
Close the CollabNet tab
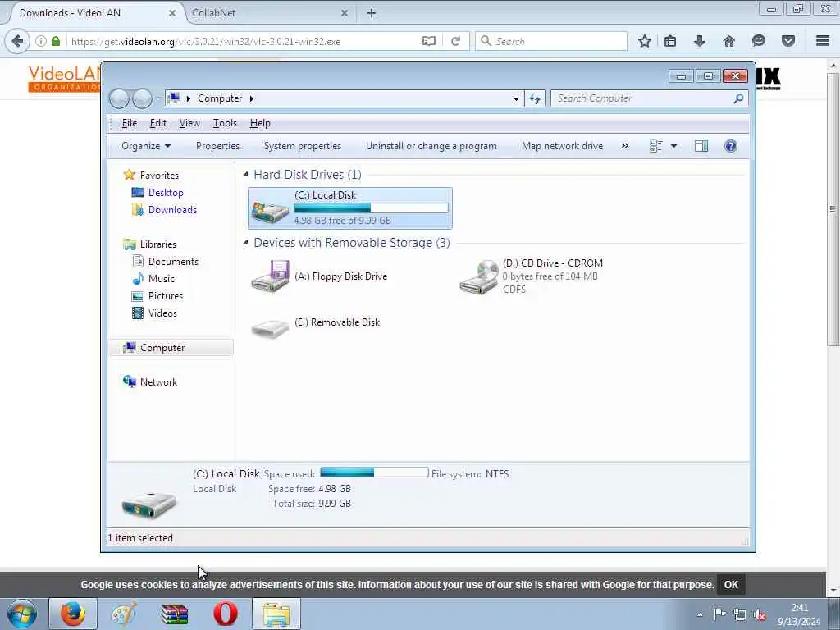(345, 13)
